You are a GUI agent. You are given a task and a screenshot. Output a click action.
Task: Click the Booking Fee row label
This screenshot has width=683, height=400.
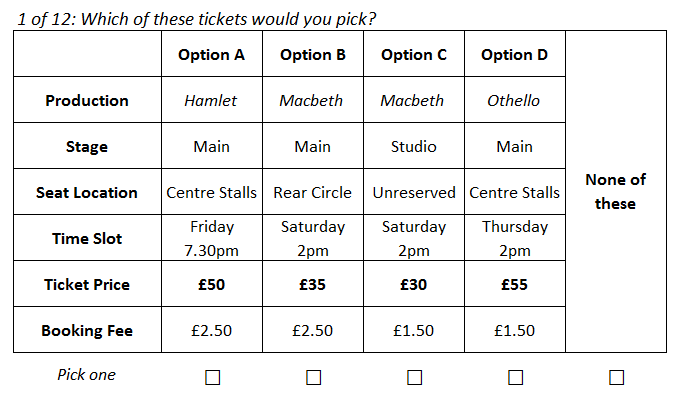coord(87,331)
